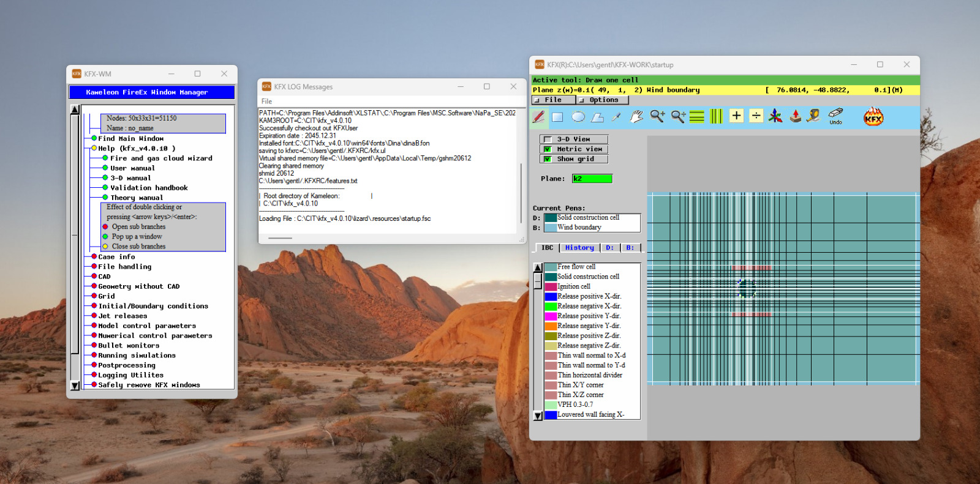Expand the Grid branch
Viewport: 980px width, 484px height.
[94, 296]
